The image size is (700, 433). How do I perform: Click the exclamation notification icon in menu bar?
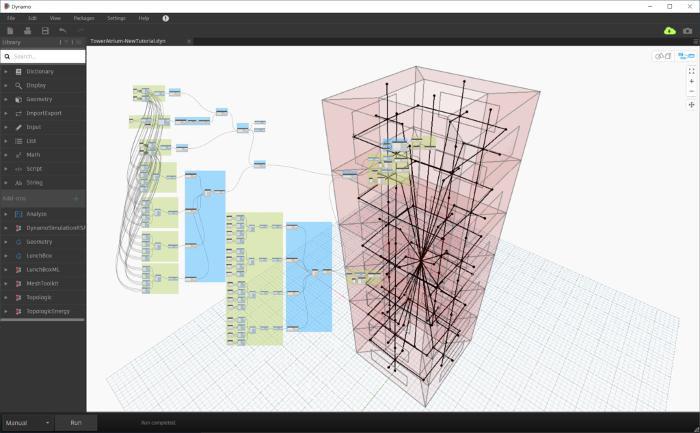(x=166, y=18)
